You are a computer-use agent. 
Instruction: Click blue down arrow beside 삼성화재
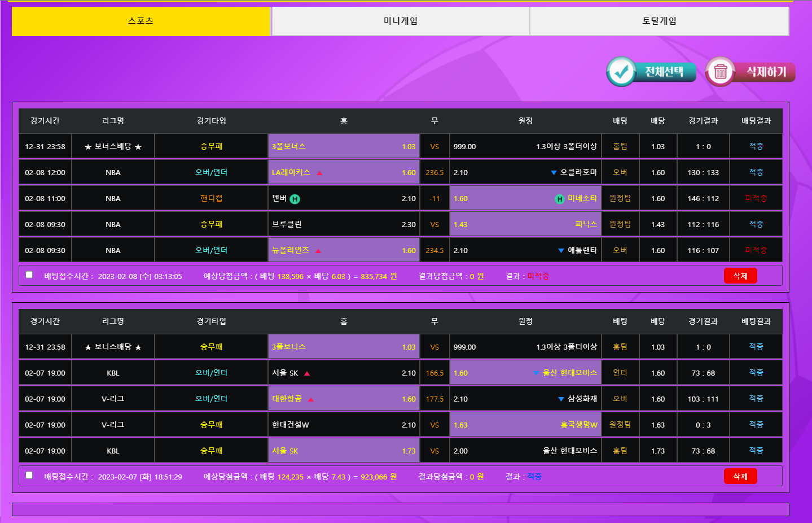point(561,399)
